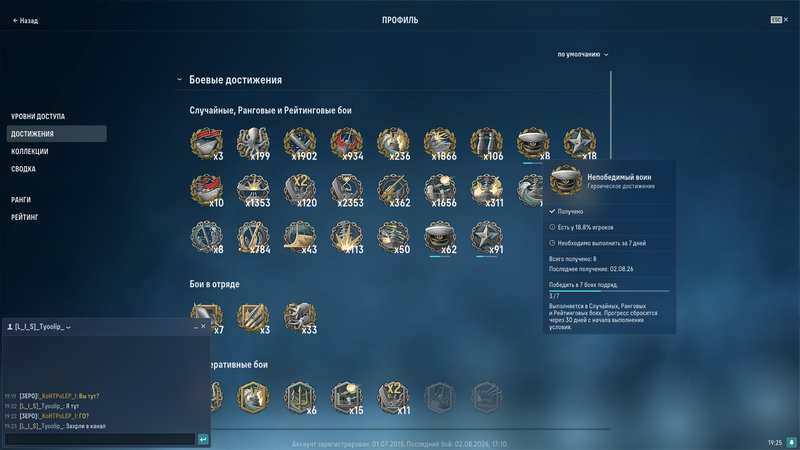Select the trident cooperative badge x6
800x450 pixels.
[300, 398]
